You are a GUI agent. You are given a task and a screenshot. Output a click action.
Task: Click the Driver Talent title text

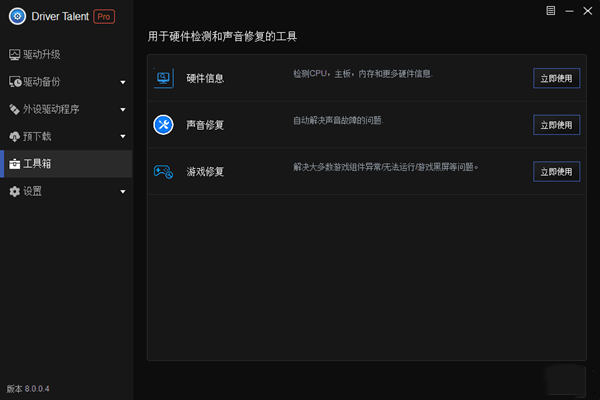60,16
